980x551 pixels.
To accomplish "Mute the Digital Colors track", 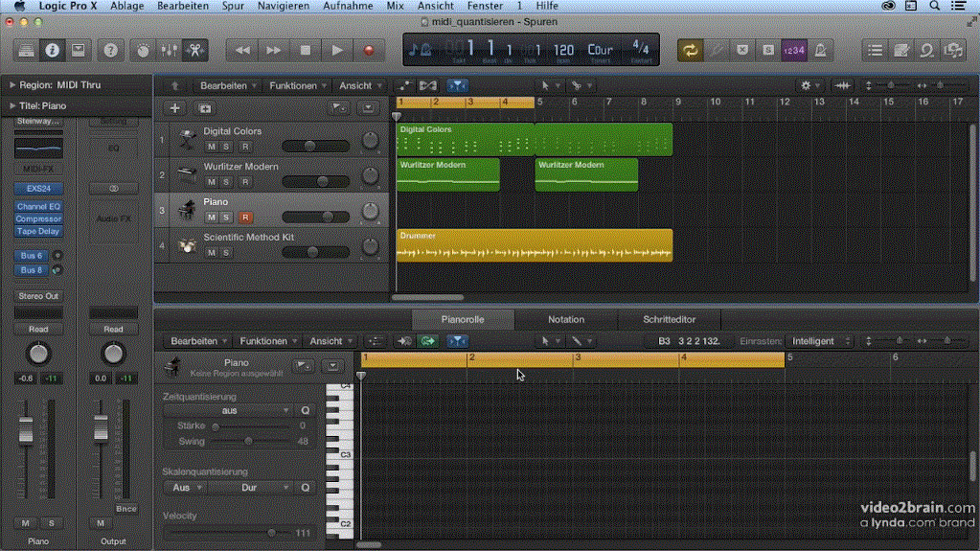I will coord(212,147).
